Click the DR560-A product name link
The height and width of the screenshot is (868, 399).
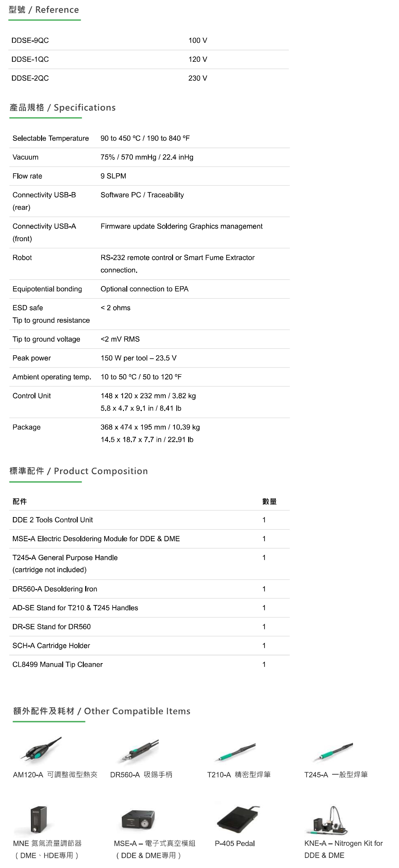pos(141,775)
